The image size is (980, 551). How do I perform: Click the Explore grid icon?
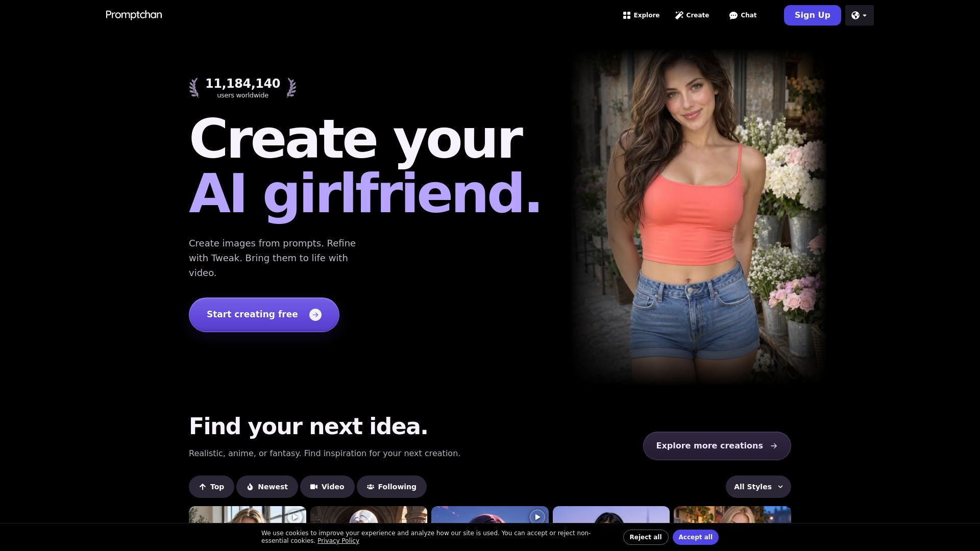(627, 15)
